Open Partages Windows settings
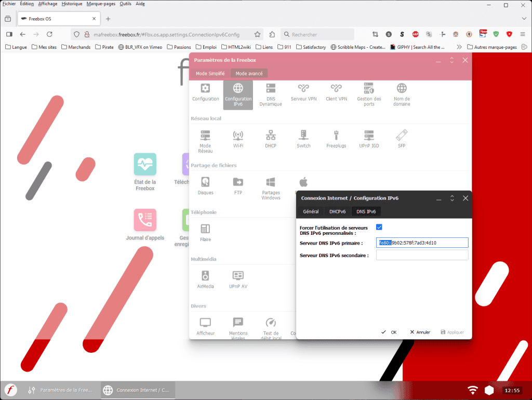532x400 pixels. pyautogui.click(x=270, y=188)
